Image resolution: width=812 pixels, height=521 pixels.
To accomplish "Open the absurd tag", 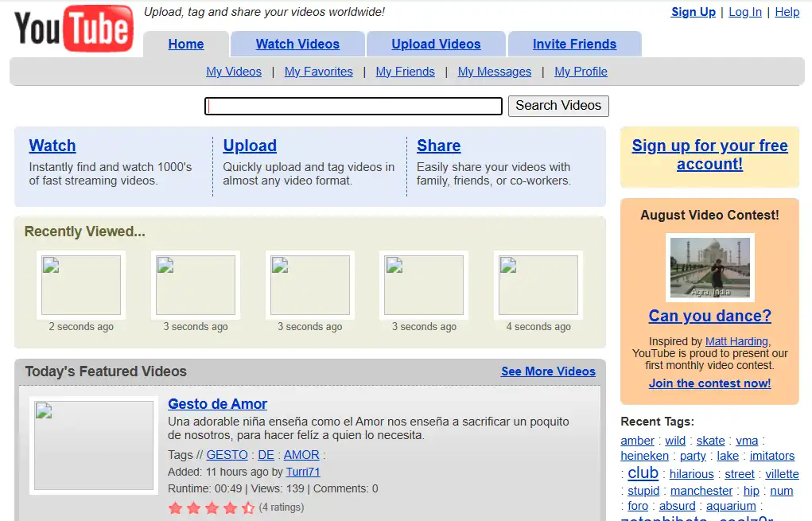I will (678, 506).
